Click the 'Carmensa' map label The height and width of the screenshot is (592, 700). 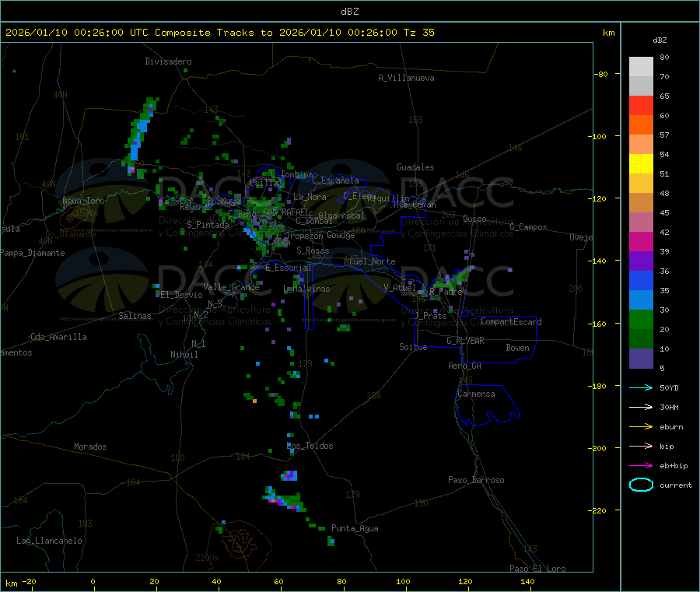pos(476,394)
